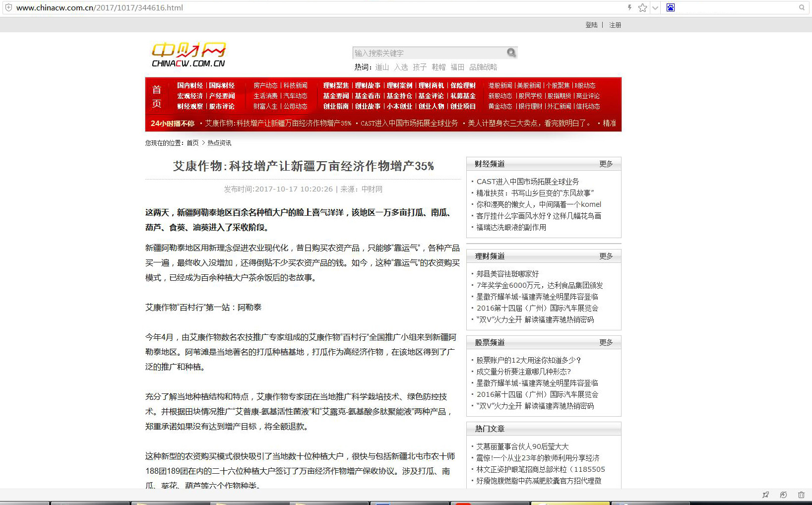Click the doctor health-check icon in status bar

(x=783, y=495)
